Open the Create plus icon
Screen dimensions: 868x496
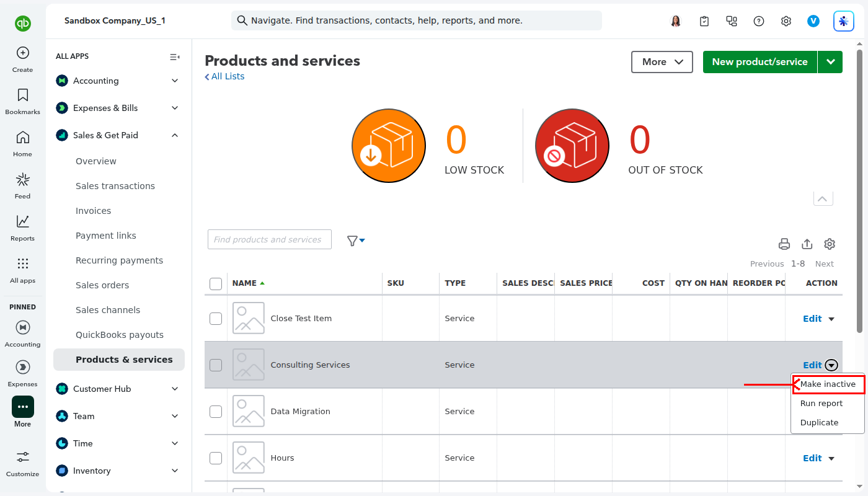(23, 53)
